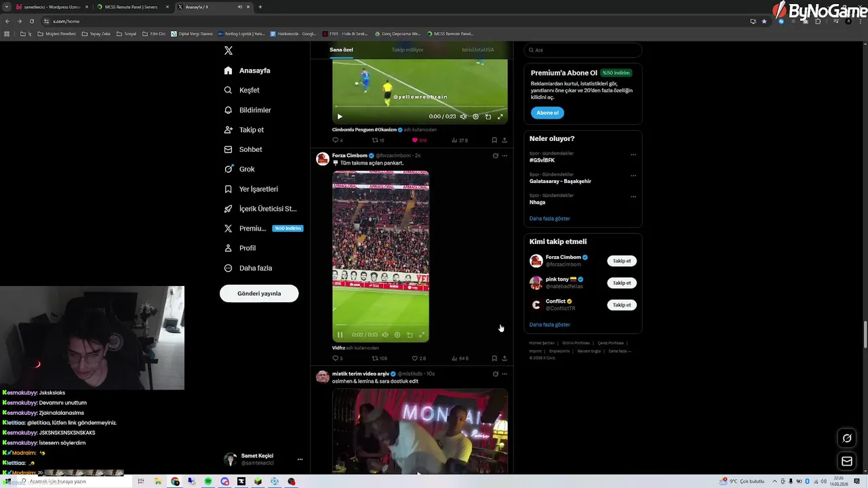This screenshot has height=488, width=868.
Task: Open more options for #GSvİBFK trend
Action: [x=633, y=155]
